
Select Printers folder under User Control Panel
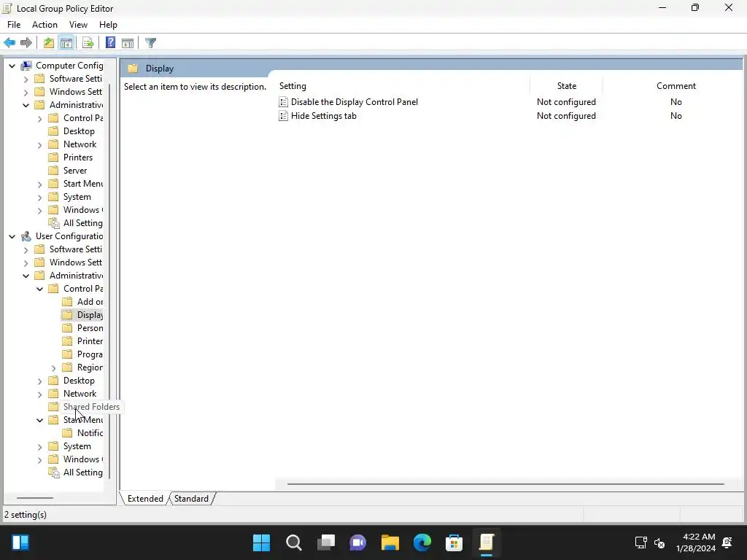pyautogui.click(x=82, y=341)
